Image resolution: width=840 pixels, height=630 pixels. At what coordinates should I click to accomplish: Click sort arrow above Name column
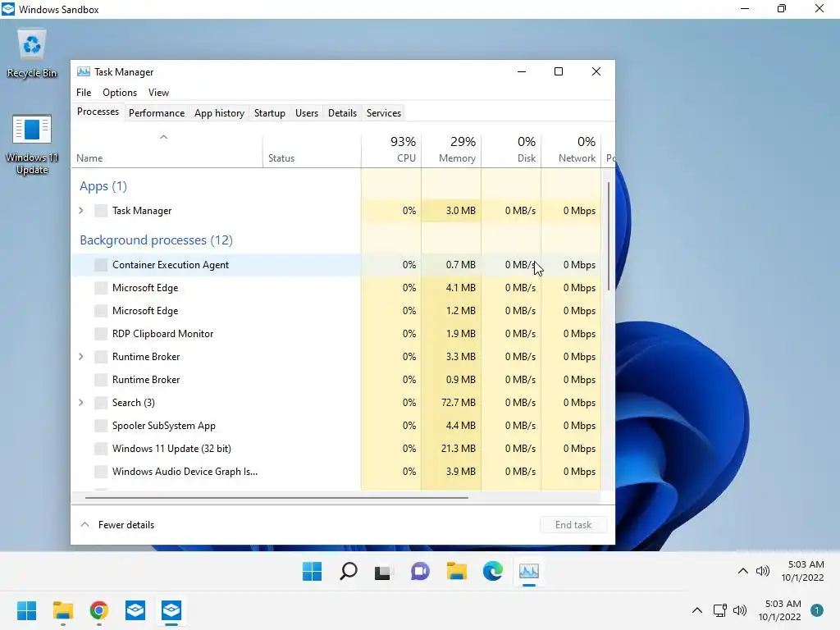(163, 137)
